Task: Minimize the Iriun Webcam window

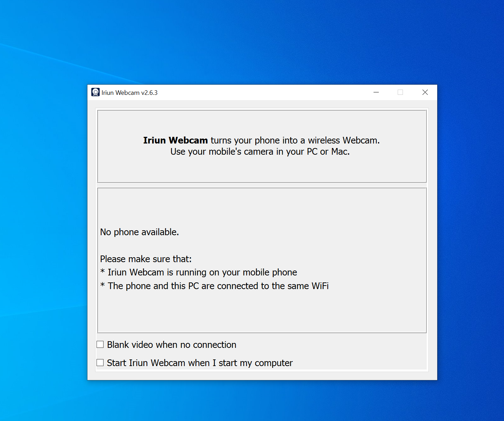Action: click(x=376, y=92)
